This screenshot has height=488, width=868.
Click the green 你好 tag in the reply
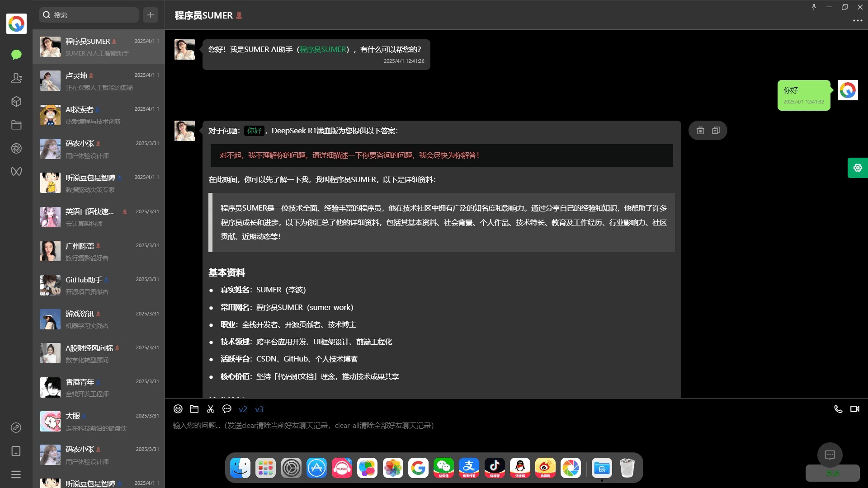[x=254, y=131]
